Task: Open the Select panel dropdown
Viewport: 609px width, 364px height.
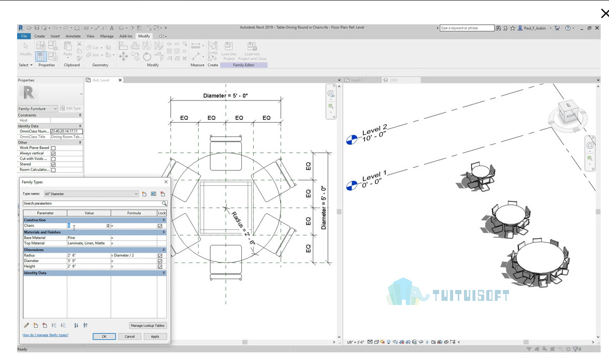Action: 26,65
